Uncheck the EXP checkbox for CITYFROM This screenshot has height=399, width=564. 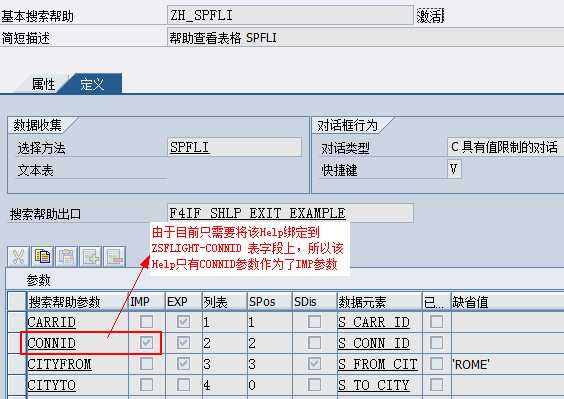coord(183,364)
